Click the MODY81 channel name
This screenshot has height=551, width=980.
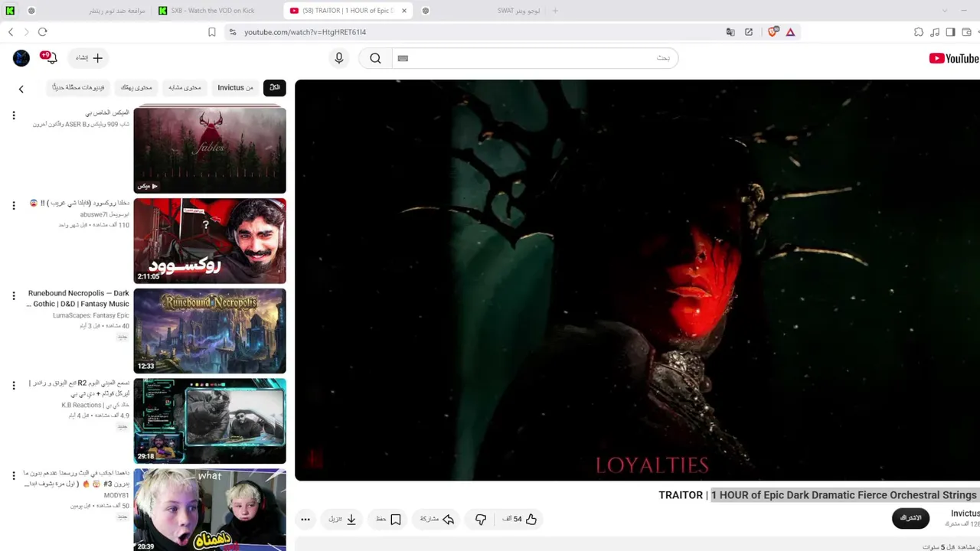coord(116,495)
